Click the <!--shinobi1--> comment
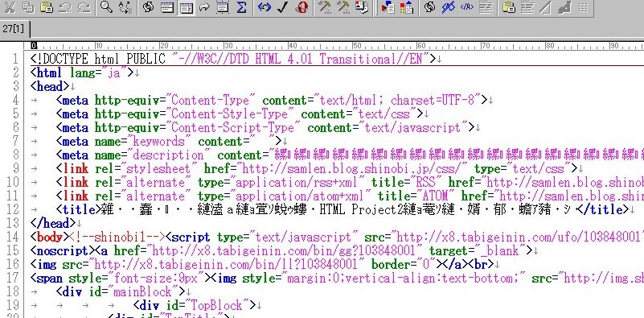The height and width of the screenshot is (318, 644). 117,237
